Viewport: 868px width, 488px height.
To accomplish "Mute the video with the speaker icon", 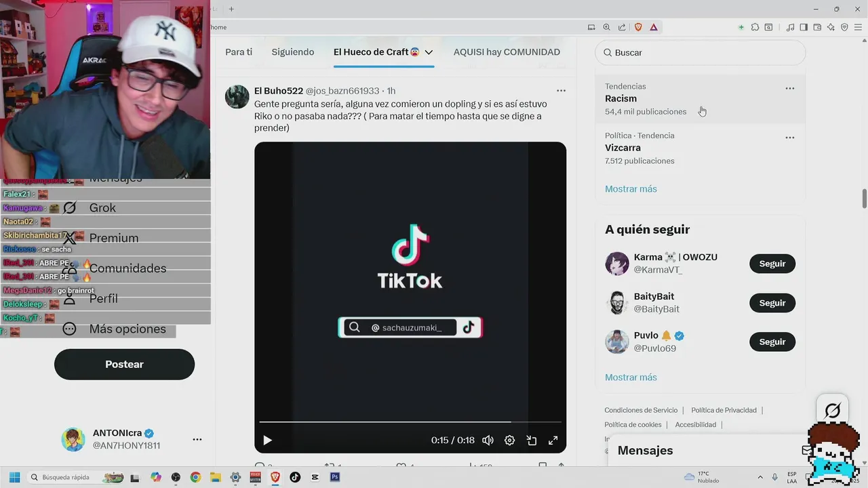I will pos(488,441).
